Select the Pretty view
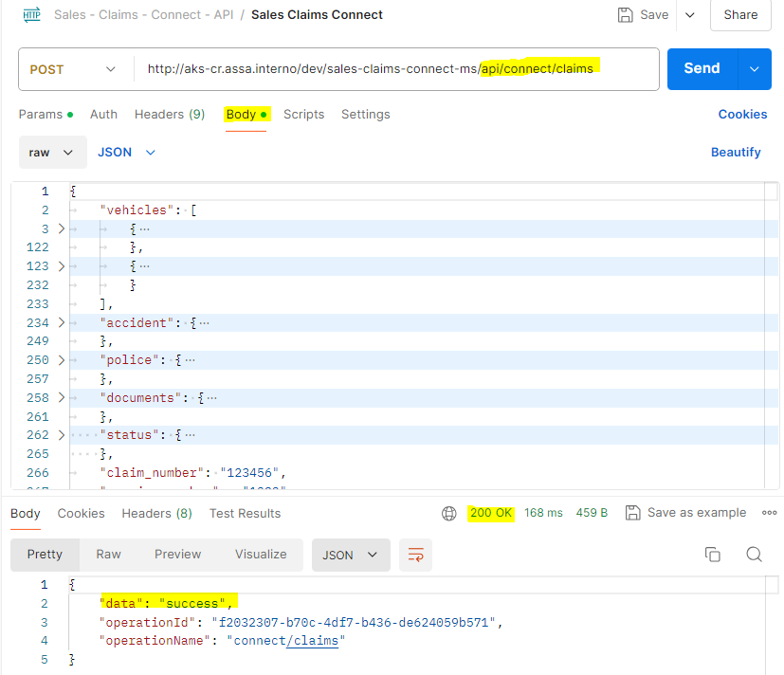This screenshot has width=784, height=675. pos(45,555)
